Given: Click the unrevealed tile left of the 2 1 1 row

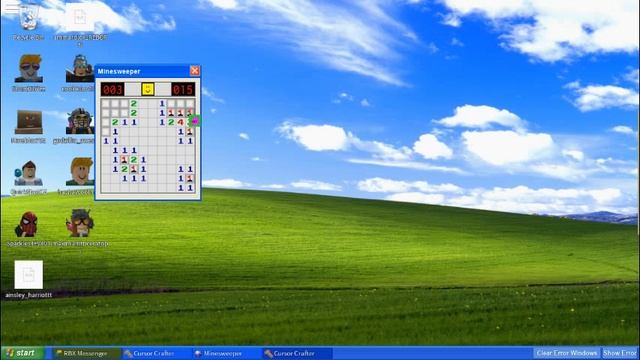Looking at the screenshot, I should [106, 122].
